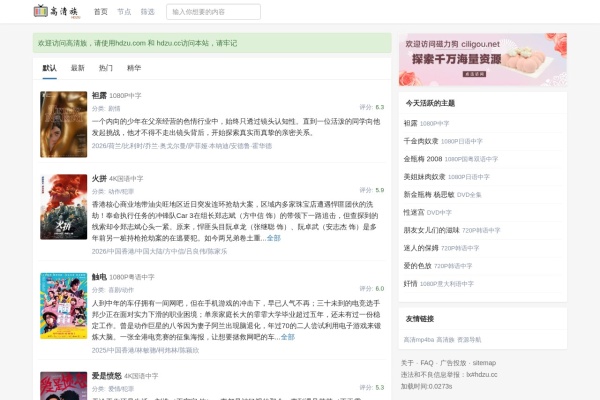Open the 火拼 movie poster thumbnail
The image size is (600, 400).
point(64,207)
